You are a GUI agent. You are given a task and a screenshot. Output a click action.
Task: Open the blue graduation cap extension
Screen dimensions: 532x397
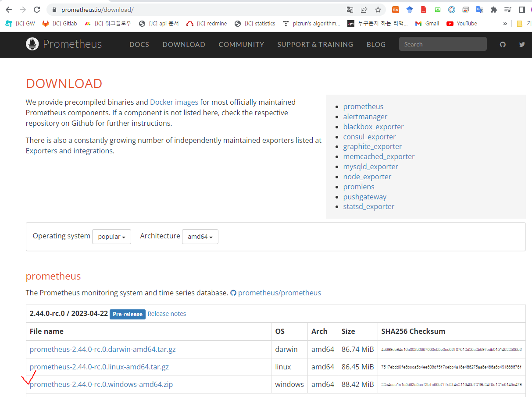[410, 10]
